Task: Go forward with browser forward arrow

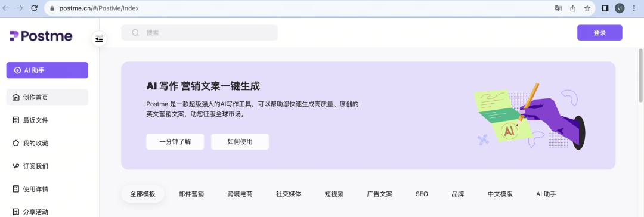Action: pos(20,8)
